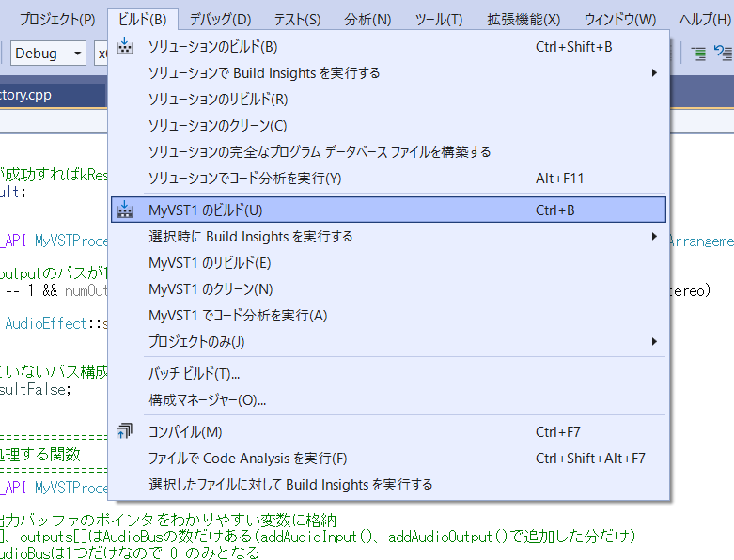The width and height of the screenshot is (734, 560).
Task: Click the MyVST1 のビルド build icon
Action: 125,210
